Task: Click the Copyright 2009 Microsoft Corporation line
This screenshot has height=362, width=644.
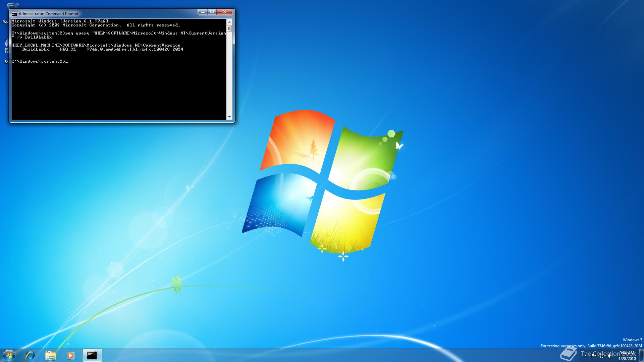Action: point(96,25)
